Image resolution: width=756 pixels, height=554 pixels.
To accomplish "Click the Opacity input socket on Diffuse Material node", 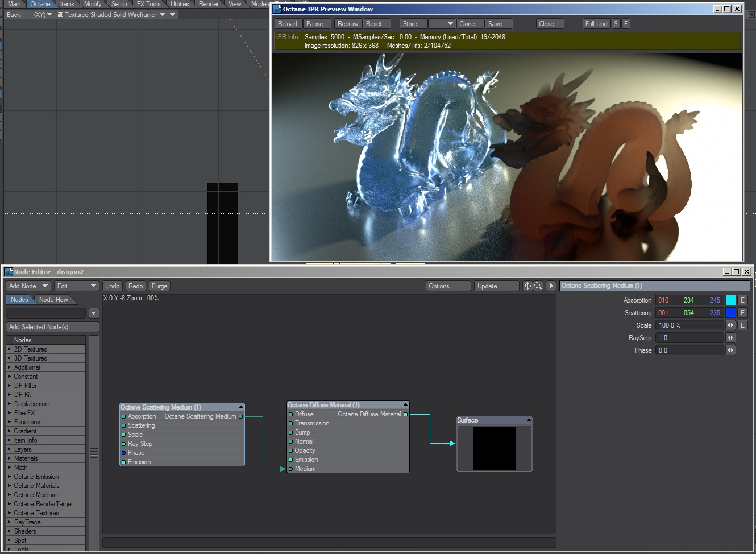I will [x=290, y=451].
